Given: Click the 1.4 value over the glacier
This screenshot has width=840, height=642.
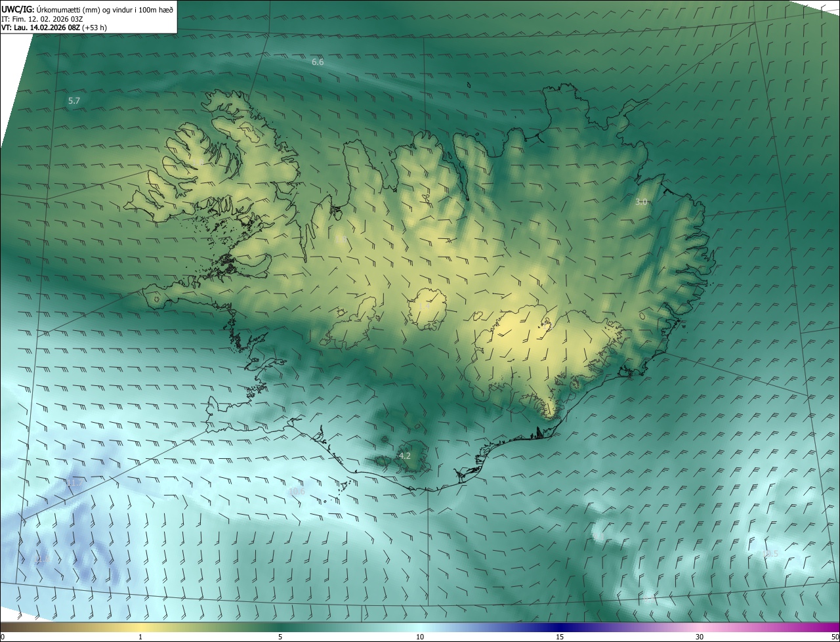Looking at the screenshot, I should tap(424, 307).
